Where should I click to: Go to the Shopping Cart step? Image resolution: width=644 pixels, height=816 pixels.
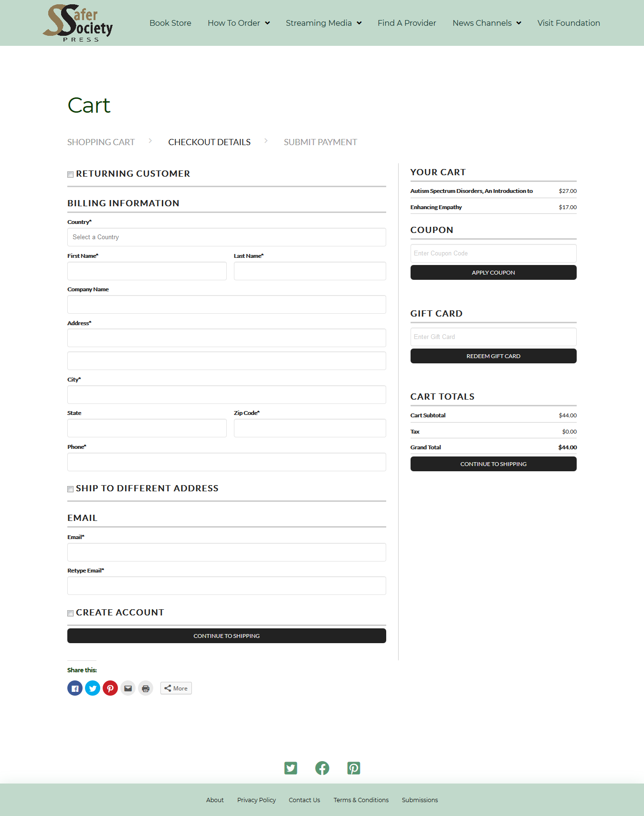101,142
